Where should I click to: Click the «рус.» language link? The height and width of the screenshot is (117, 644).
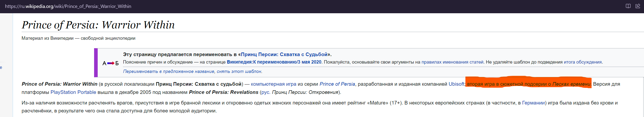pyautogui.click(x=265, y=92)
